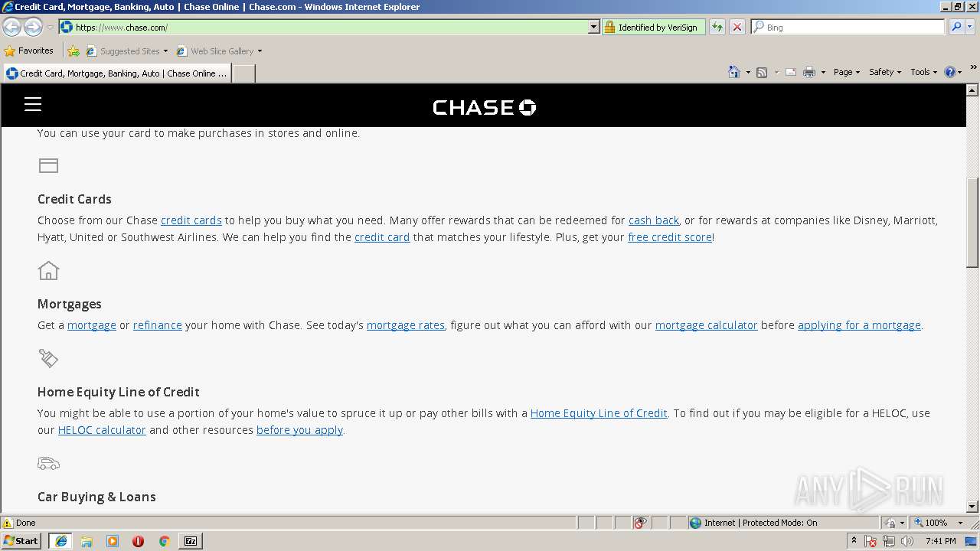Open 'Home Equity Line of Credit' link
The width and height of the screenshot is (980, 551).
[x=599, y=413]
